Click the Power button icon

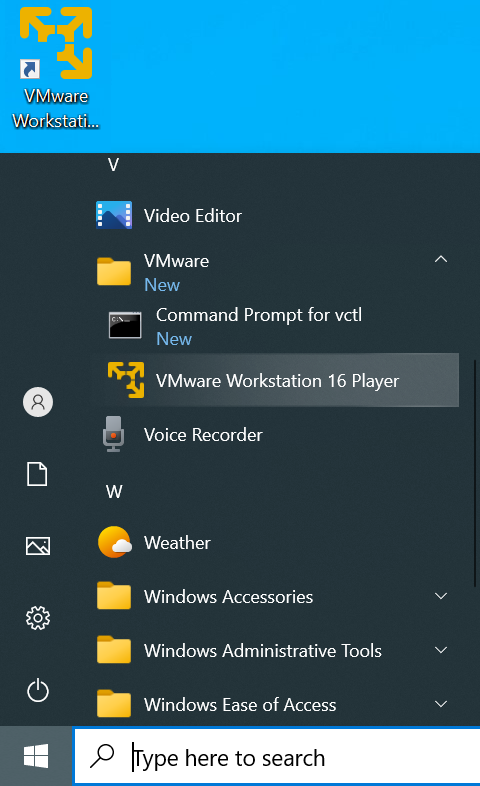[x=38, y=691]
